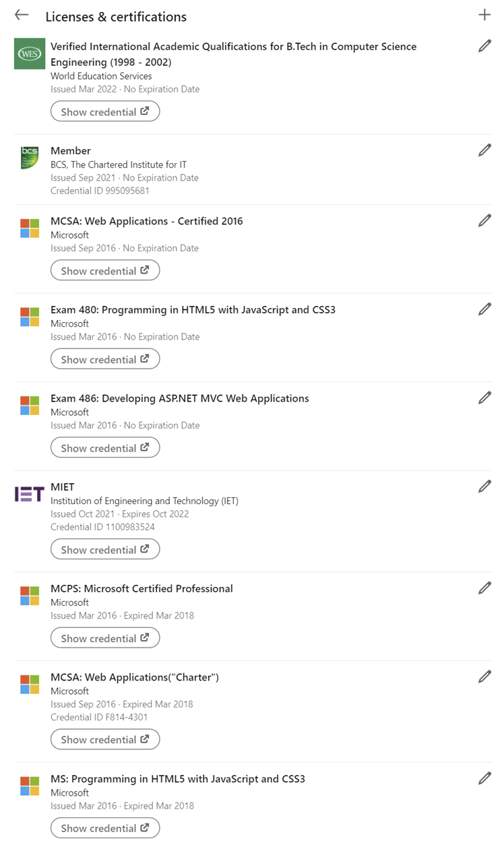Edit the MCPS Microsoft Certified Professional entry
Viewport: 504px width, 845px height.
point(484,588)
